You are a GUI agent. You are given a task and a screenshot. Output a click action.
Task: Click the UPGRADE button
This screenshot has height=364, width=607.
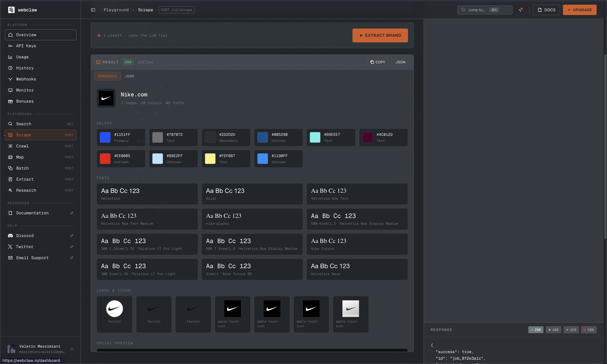[x=580, y=10]
